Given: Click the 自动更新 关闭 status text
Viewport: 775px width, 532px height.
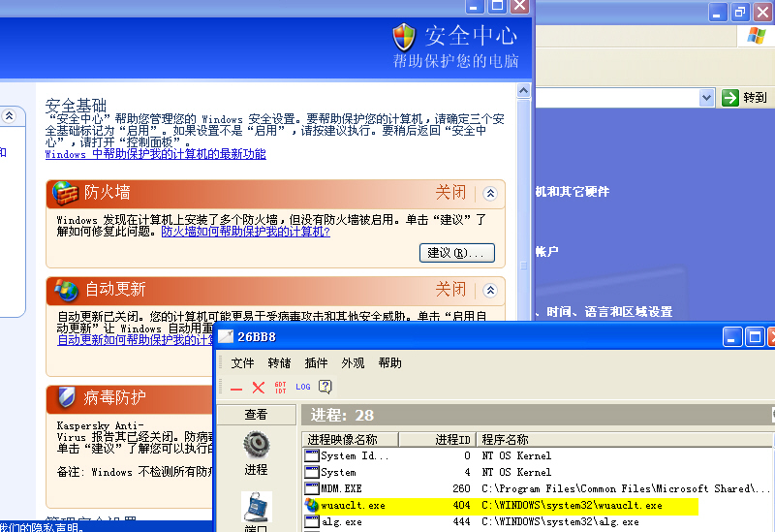Looking at the screenshot, I should point(450,289).
